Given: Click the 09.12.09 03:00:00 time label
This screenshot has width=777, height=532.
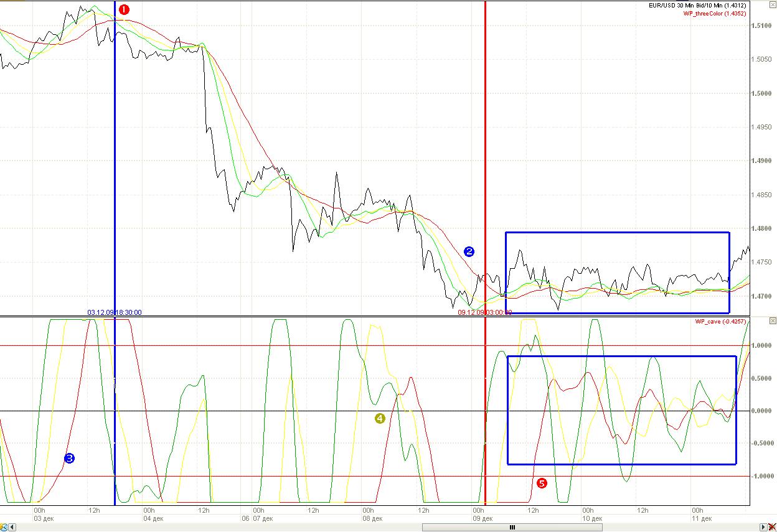Looking at the screenshot, I should pos(484,312).
